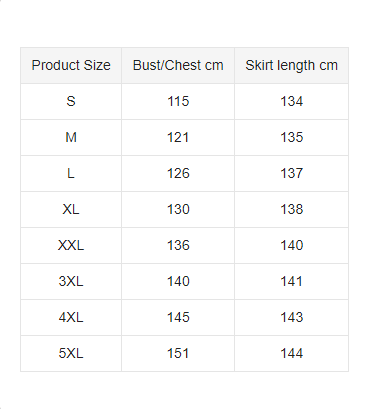Select the M size cell
This screenshot has width=367, height=409.
click(x=71, y=137)
